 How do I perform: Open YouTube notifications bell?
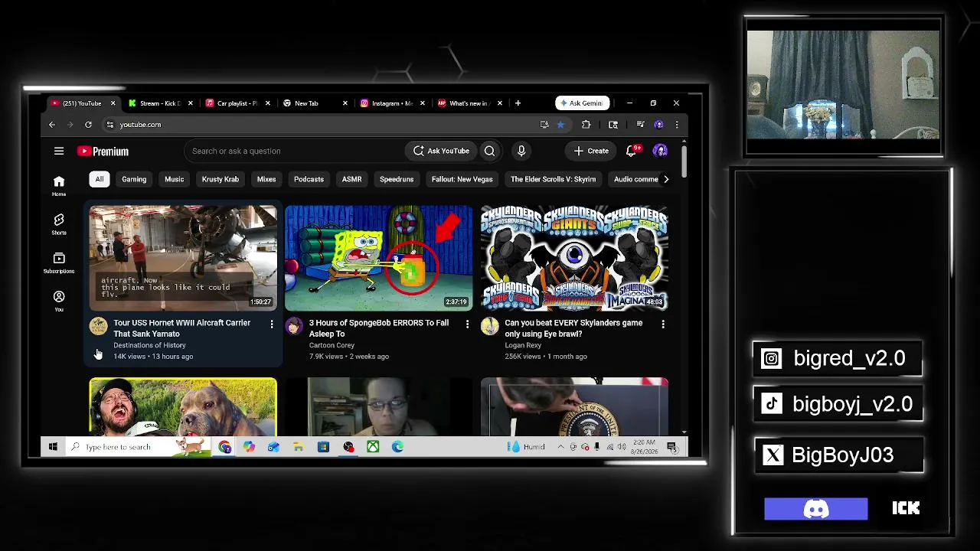click(632, 151)
